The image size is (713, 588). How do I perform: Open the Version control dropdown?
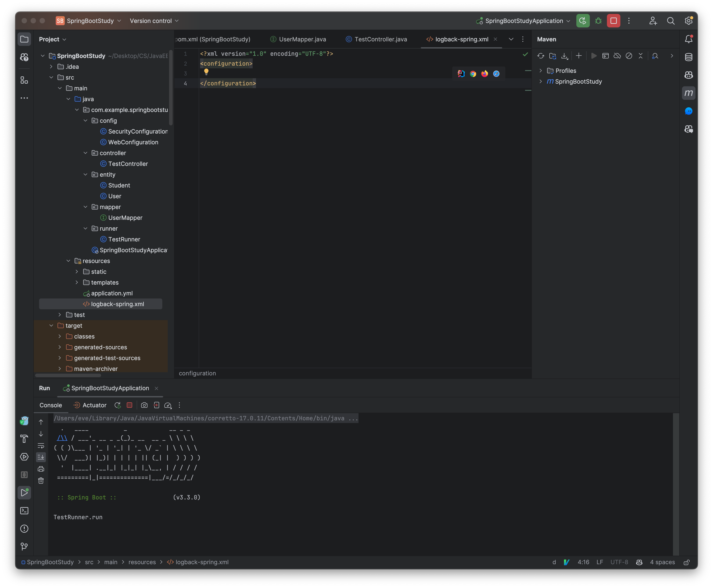click(x=154, y=21)
